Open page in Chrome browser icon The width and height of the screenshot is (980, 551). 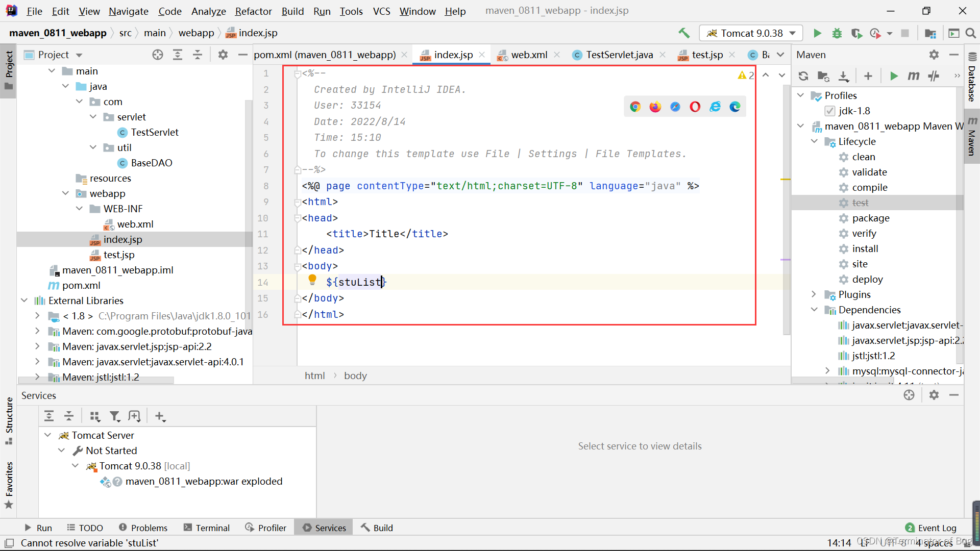click(x=635, y=107)
